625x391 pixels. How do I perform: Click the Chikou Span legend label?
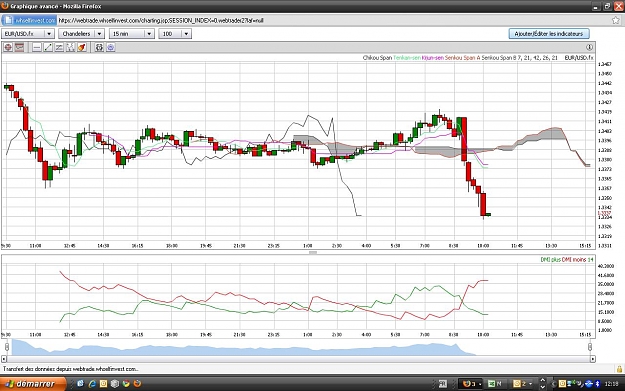[x=377, y=58]
